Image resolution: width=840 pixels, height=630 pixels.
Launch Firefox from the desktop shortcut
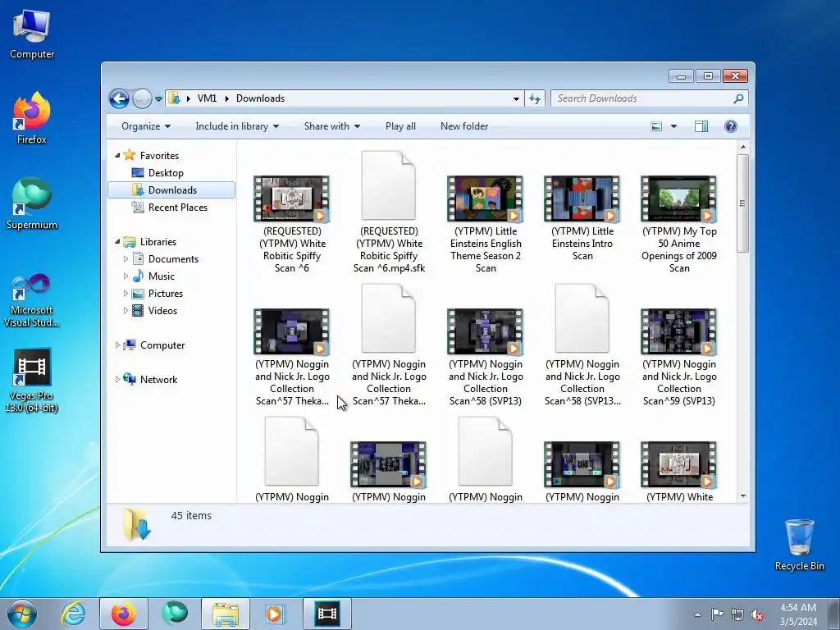[32, 118]
